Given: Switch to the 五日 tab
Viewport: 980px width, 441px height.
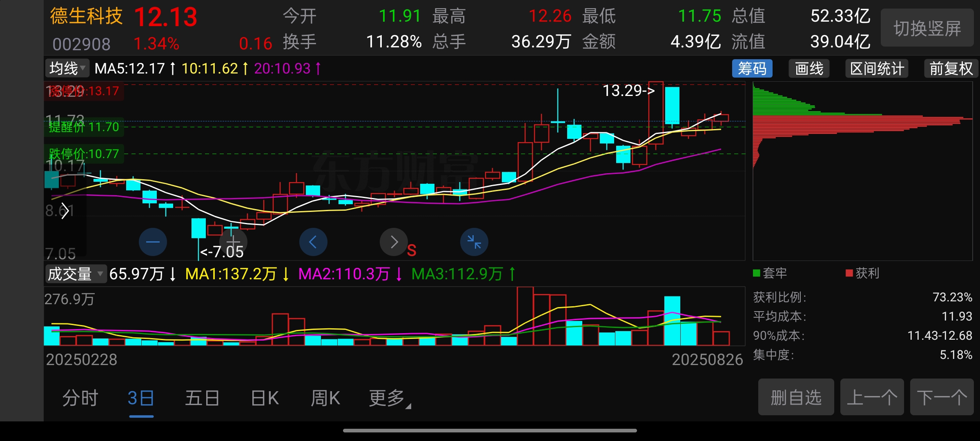Looking at the screenshot, I should click(202, 398).
